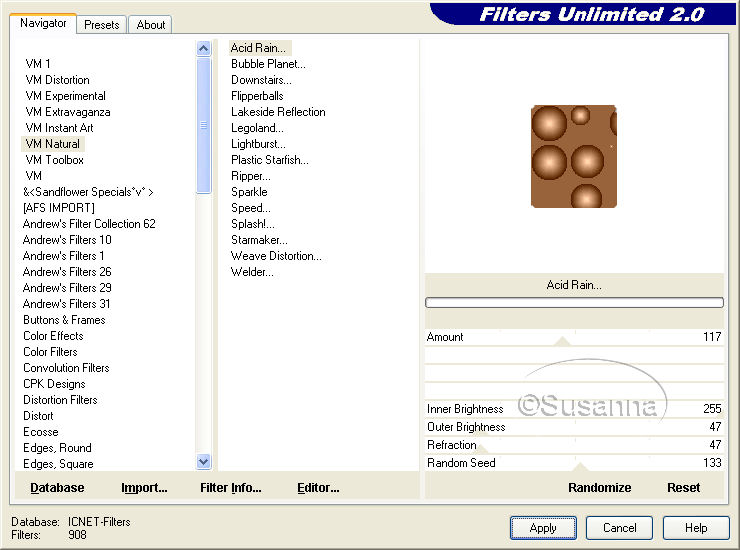
Task: Select Downstairs... filter
Action: click(x=261, y=80)
